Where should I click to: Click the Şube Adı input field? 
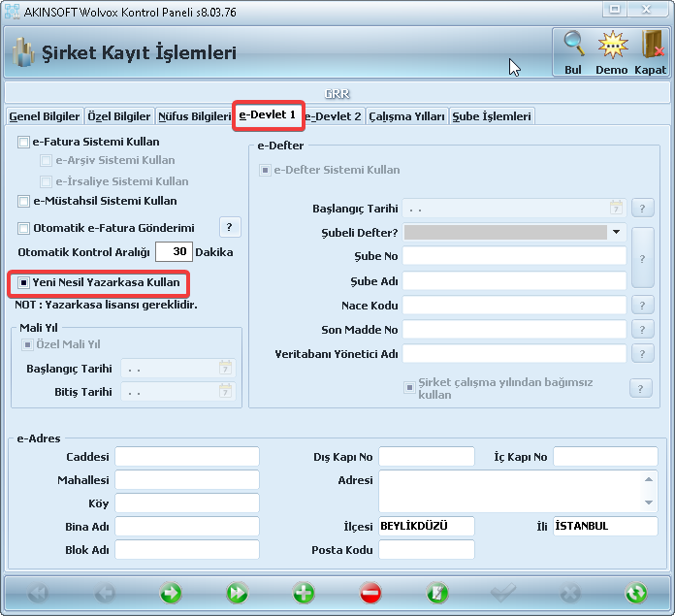tap(514, 280)
